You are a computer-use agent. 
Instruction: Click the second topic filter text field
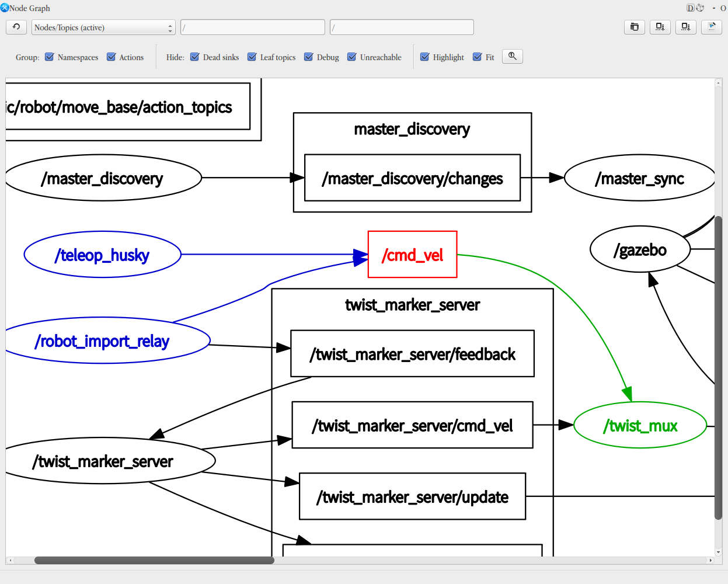click(x=401, y=27)
